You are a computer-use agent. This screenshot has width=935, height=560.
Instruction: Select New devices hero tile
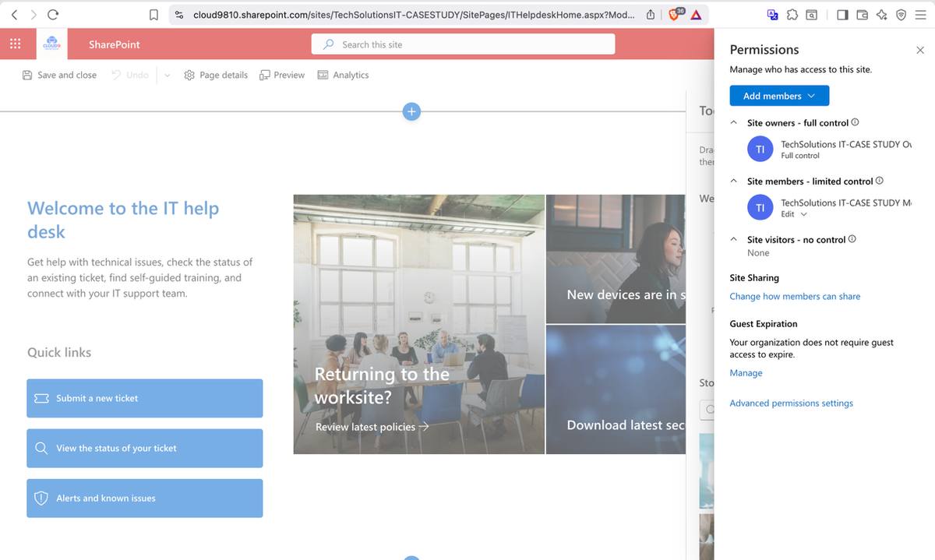(616, 259)
